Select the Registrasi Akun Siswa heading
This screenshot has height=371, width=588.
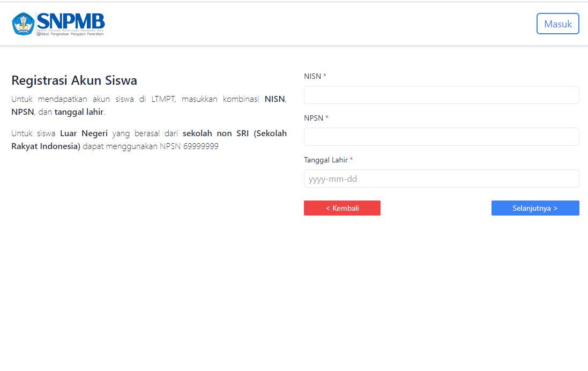point(73,80)
